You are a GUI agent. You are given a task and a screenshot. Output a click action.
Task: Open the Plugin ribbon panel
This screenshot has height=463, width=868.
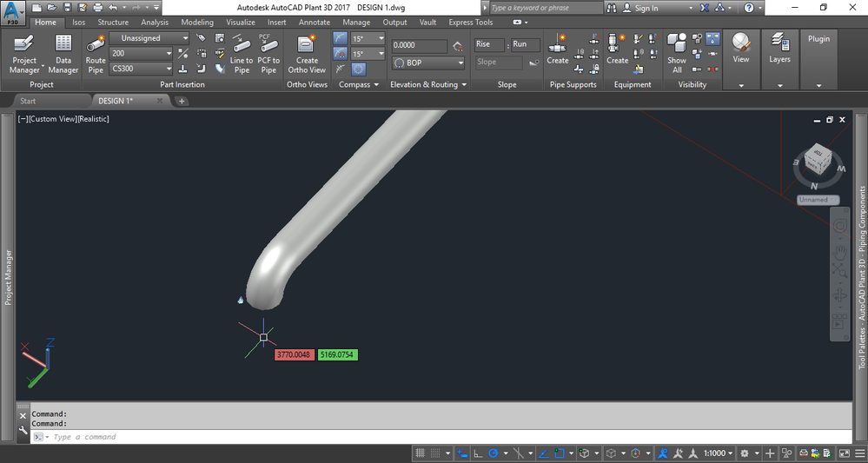pos(818,60)
